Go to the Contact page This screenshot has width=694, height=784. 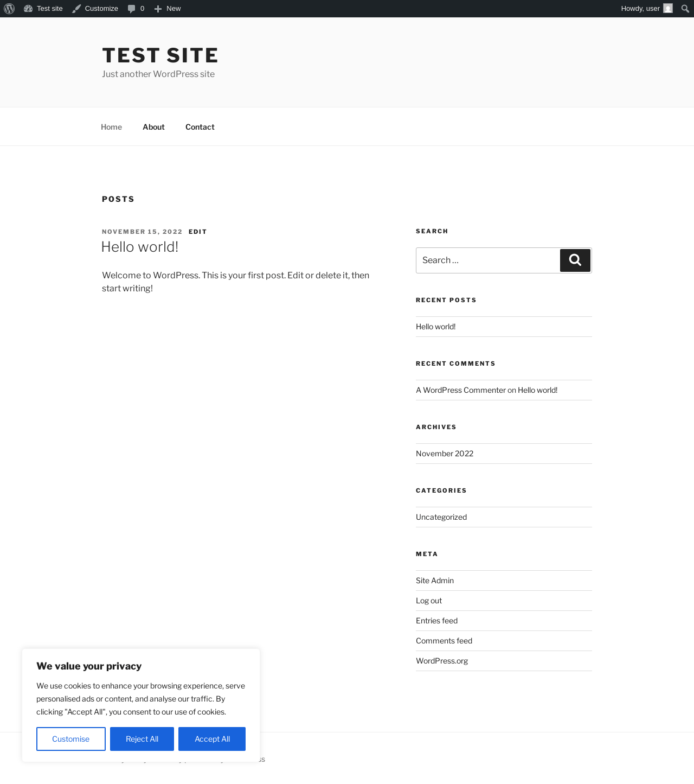(x=200, y=127)
